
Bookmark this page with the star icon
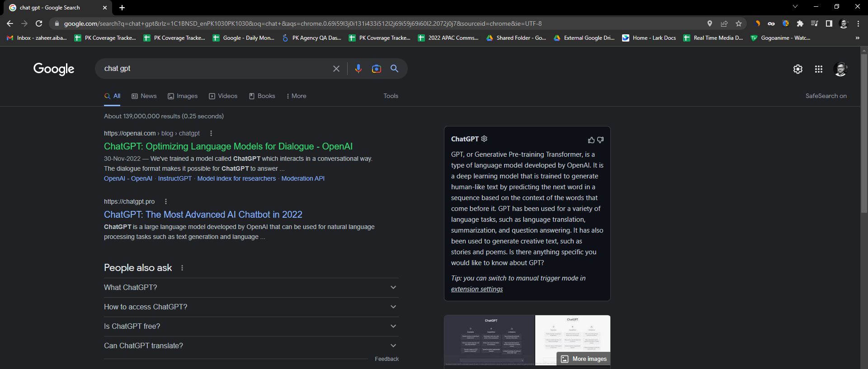coord(739,23)
